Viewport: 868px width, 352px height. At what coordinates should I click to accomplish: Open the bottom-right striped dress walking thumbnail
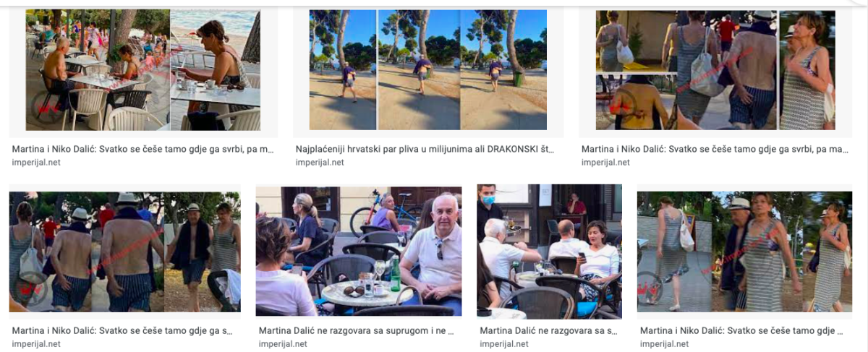[744, 252]
